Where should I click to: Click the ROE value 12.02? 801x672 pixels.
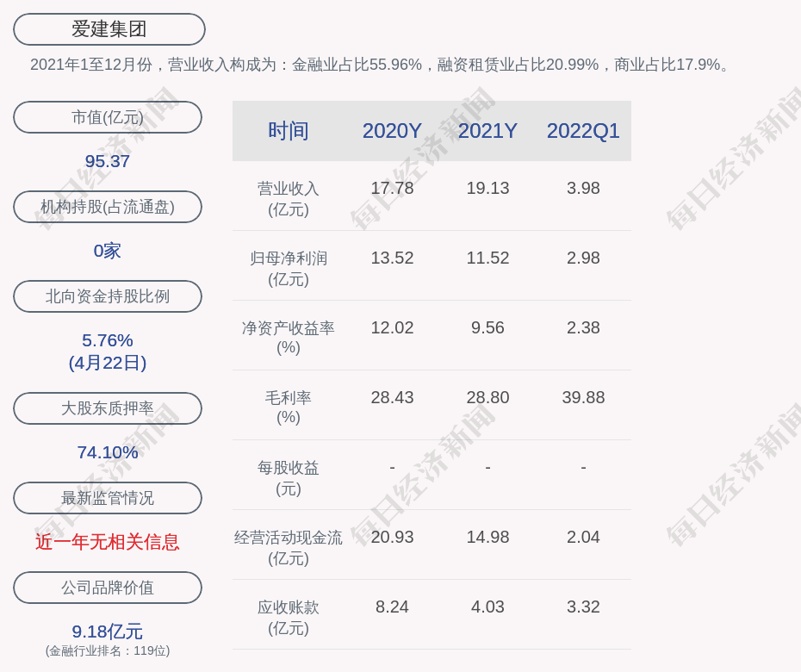click(x=392, y=327)
